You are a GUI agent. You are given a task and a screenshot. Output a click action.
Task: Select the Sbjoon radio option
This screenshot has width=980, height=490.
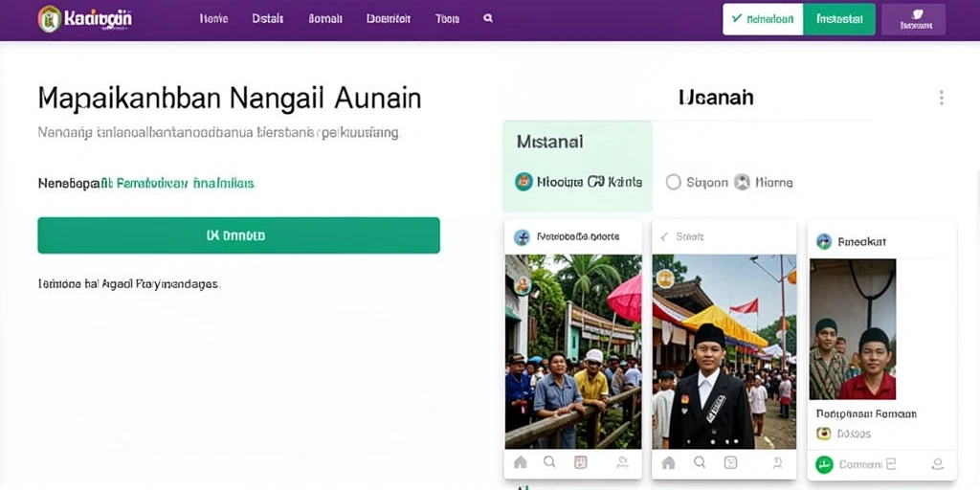673,182
